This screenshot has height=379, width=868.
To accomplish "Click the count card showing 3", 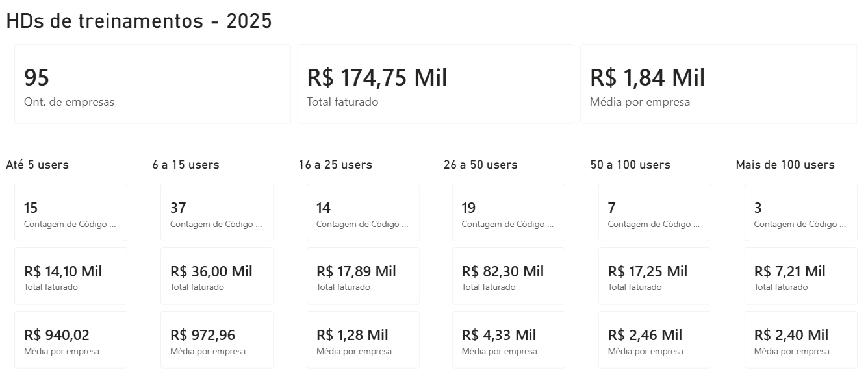I will [x=800, y=213].
